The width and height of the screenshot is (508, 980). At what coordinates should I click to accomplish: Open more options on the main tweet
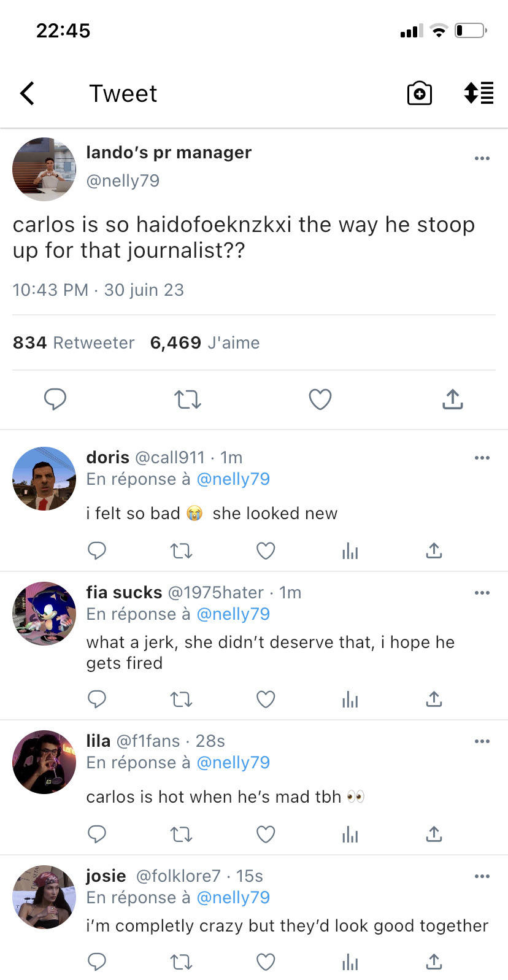(482, 158)
